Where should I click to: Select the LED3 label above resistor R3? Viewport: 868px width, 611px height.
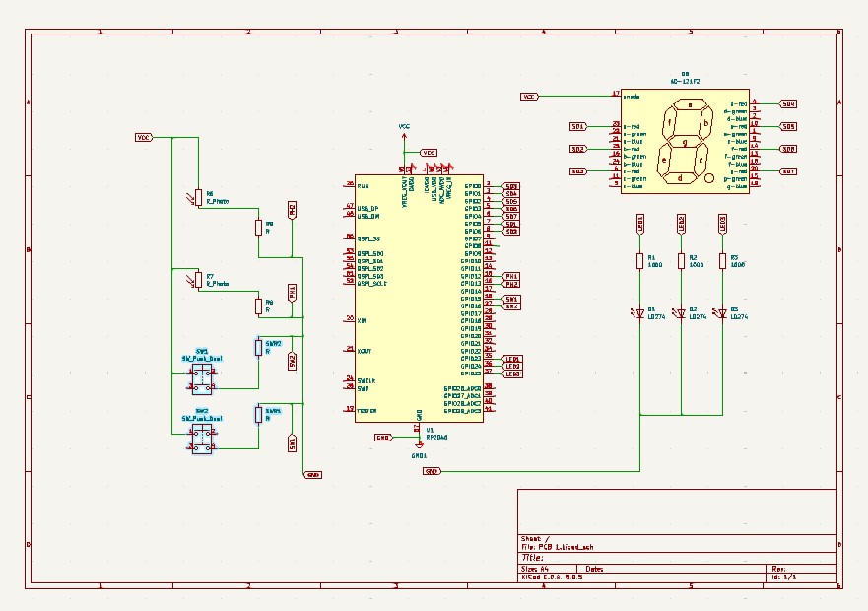tap(722, 223)
